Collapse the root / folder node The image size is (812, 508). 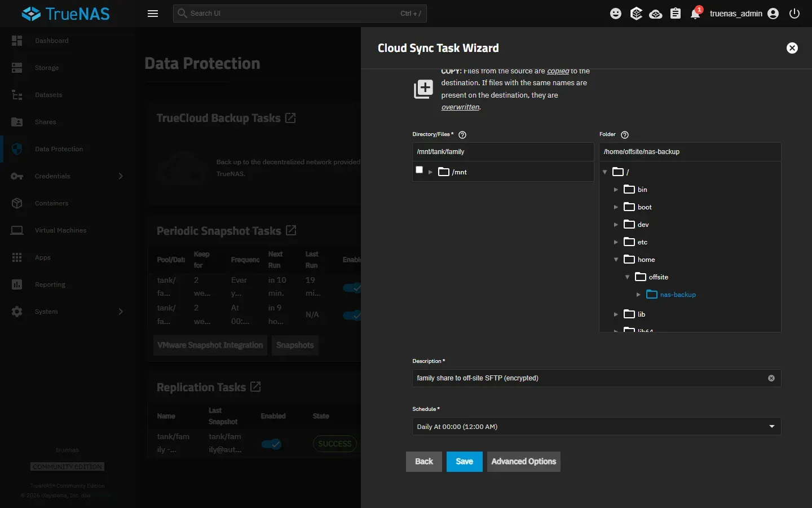(605, 172)
